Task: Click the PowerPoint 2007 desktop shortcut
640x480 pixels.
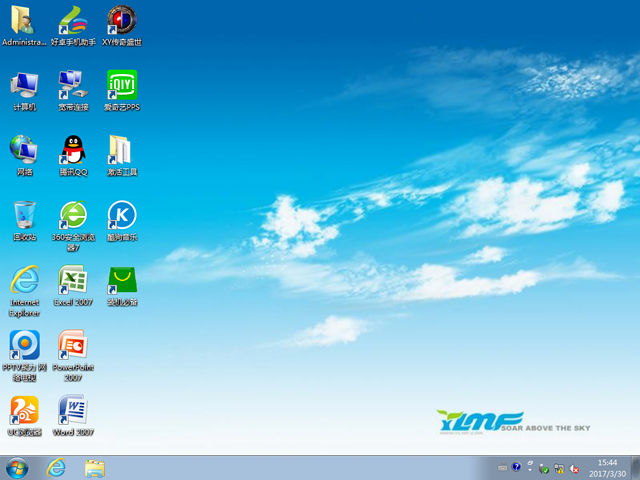Action: (x=73, y=345)
